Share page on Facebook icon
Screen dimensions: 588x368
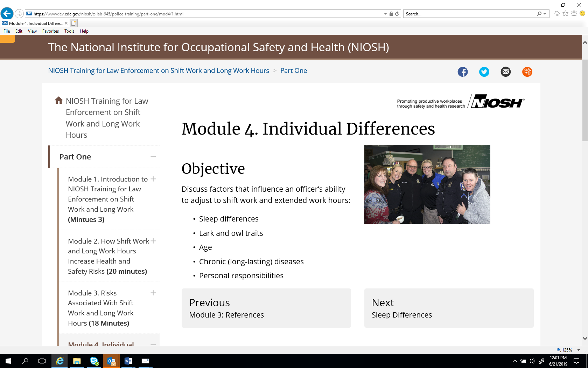click(462, 72)
